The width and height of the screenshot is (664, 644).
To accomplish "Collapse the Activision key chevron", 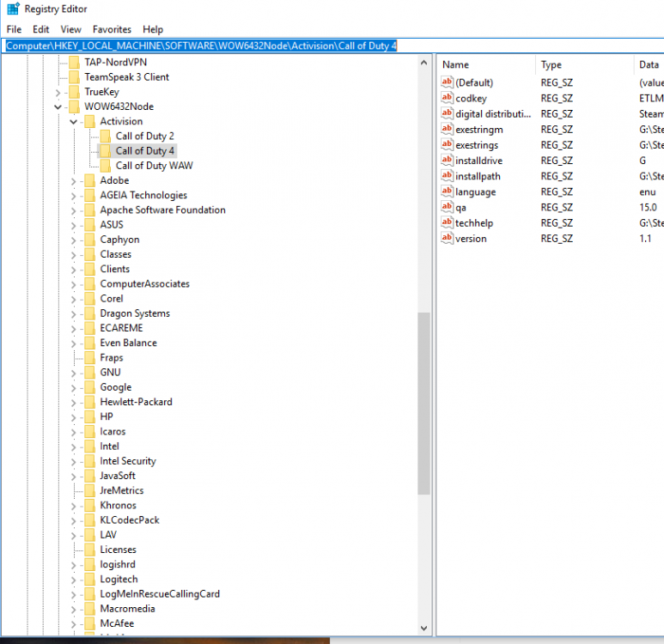I will coord(73,122).
